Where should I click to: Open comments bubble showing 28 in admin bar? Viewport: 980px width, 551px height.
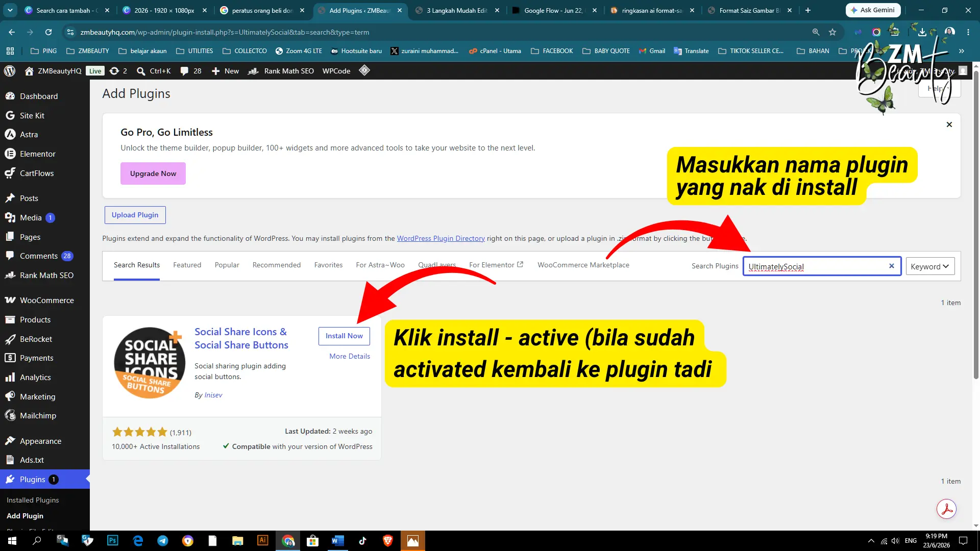coord(191,71)
